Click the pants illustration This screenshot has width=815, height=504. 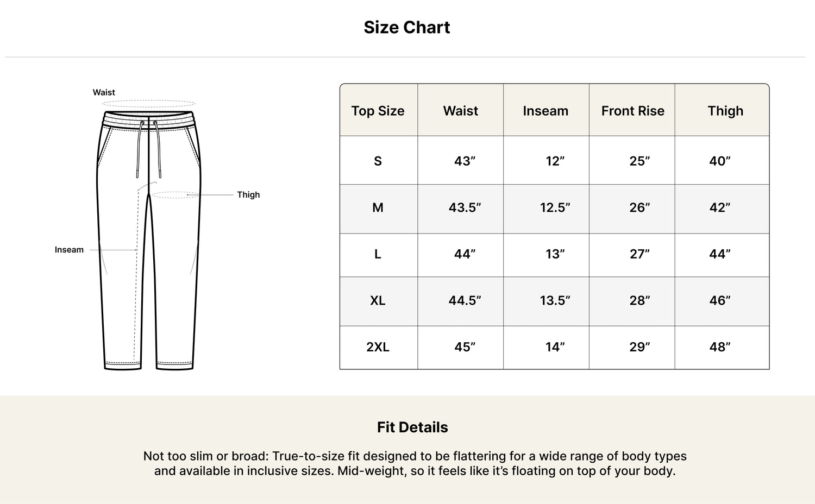click(148, 240)
